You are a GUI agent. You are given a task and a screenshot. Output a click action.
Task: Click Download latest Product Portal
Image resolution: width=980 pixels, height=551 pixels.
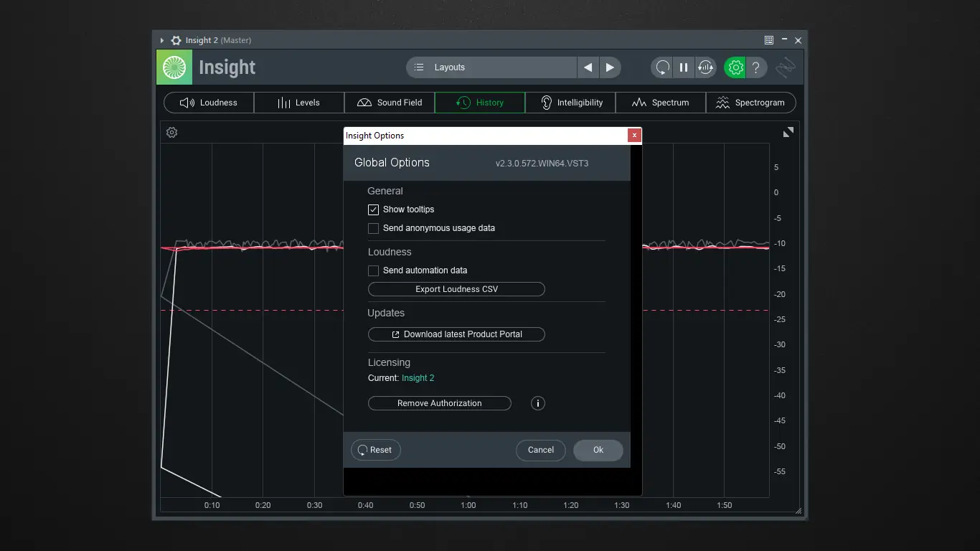pos(456,334)
